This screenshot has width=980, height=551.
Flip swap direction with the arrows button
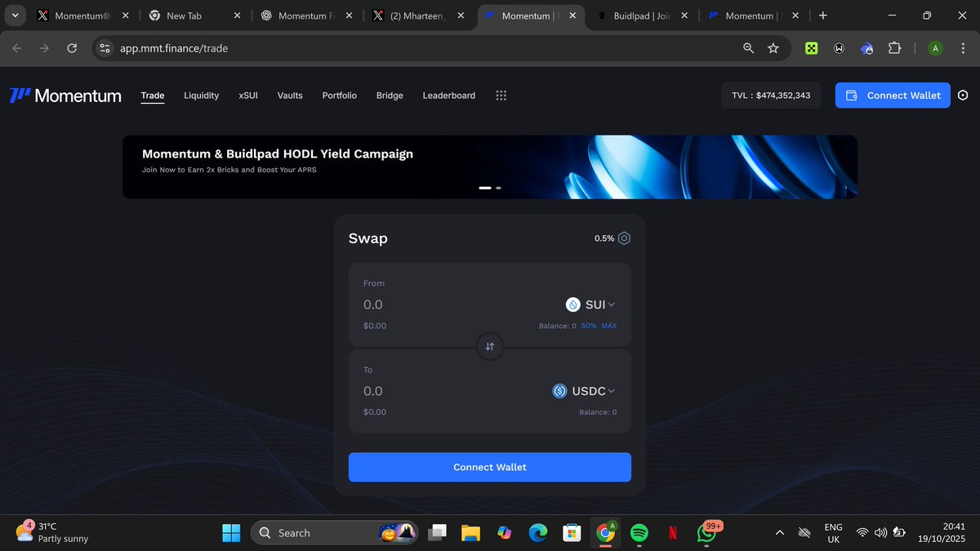click(490, 347)
